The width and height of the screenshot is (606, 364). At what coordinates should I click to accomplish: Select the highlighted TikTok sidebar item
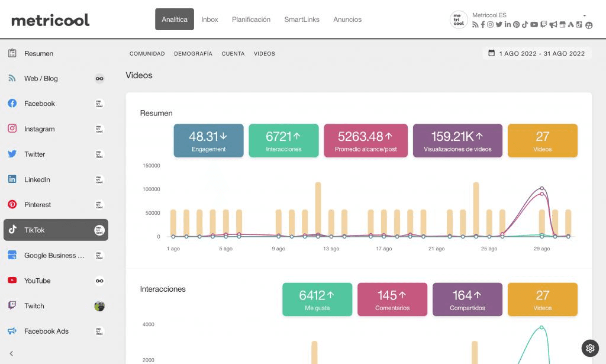(56, 230)
